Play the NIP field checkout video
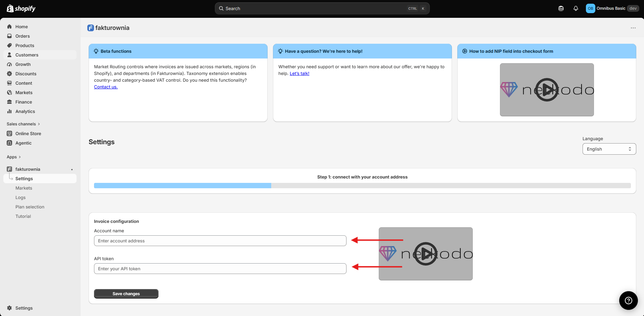This screenshot has height=316, width=644. click(x=547, y=90)
